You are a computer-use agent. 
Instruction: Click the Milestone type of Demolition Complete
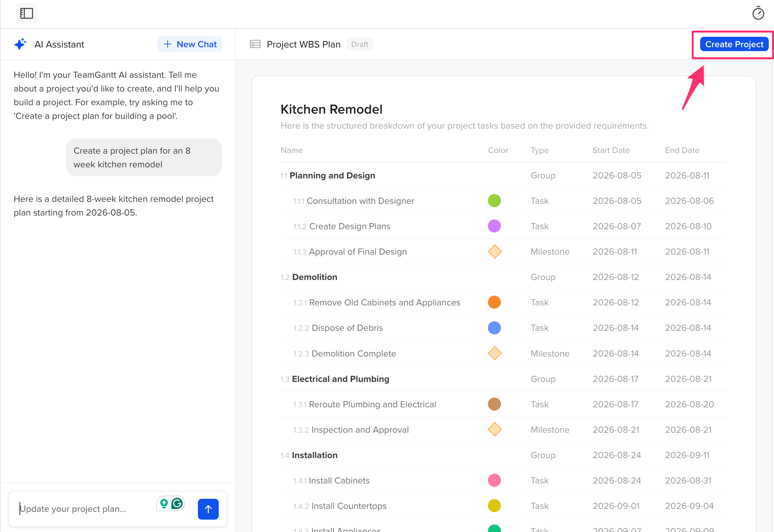tap(550, 353)
